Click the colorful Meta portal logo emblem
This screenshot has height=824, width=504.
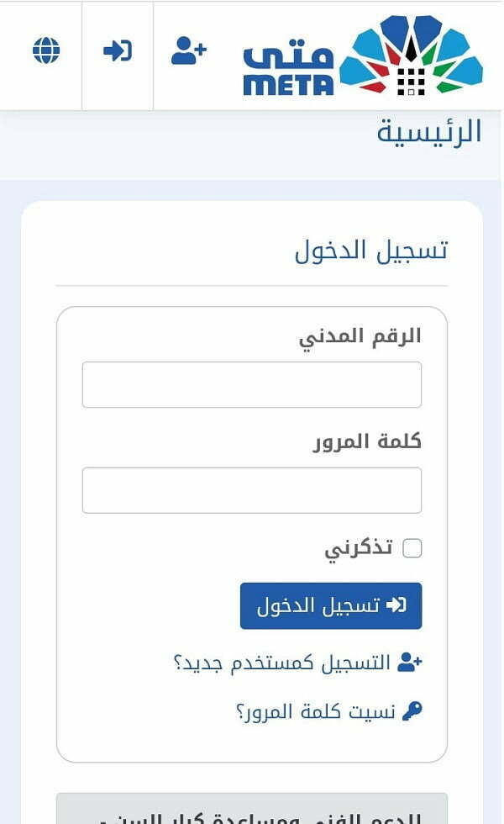(411, 55)
